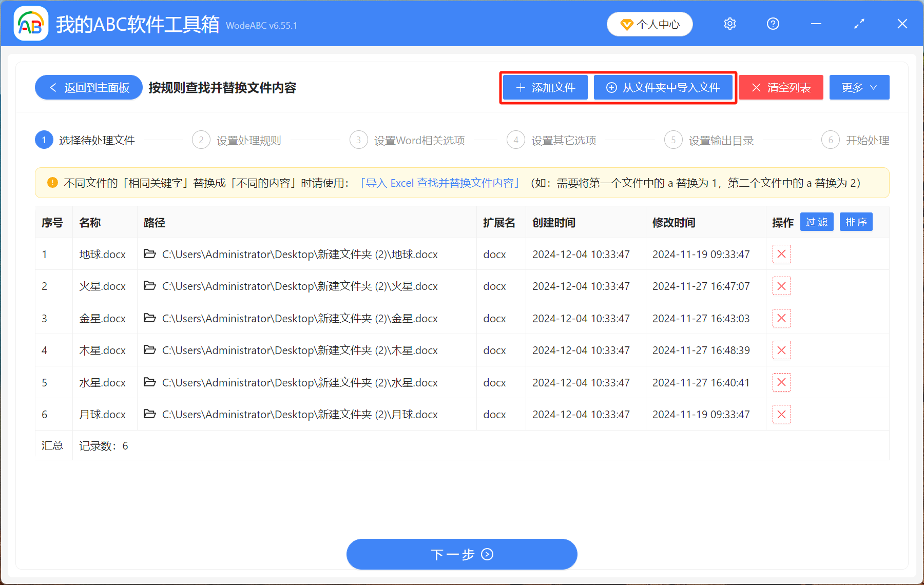The image size is (924, 585).
Task: Expand the 更多 dropdown menu
Action: (859, 88)
